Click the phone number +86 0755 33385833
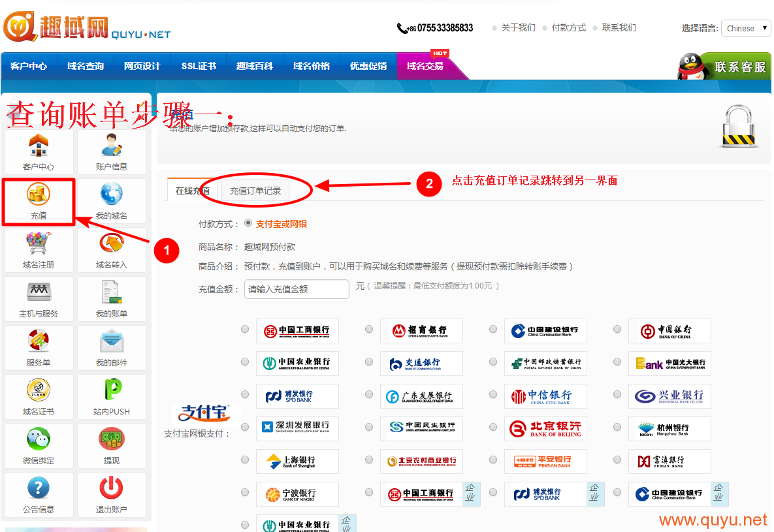 (436, 28)
